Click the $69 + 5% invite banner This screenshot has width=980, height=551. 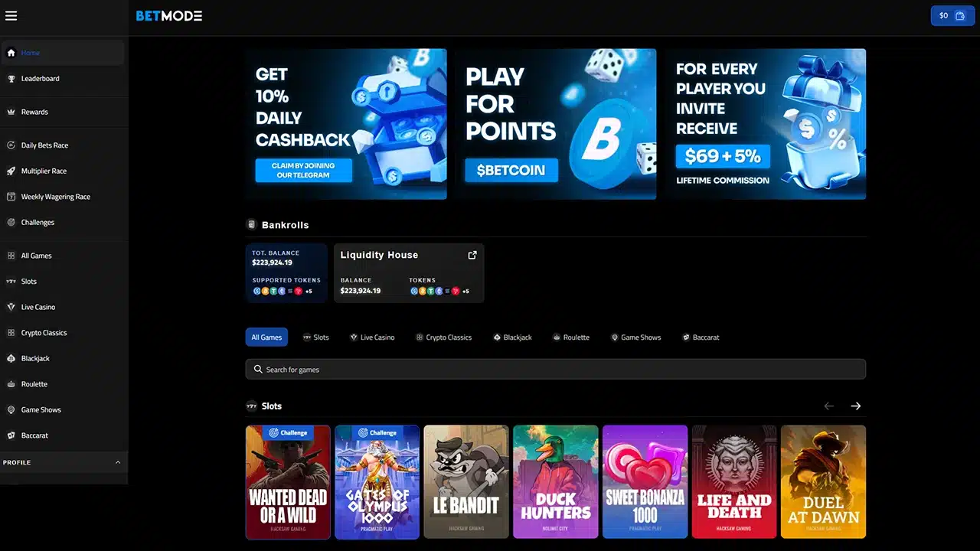pyautogui.click(x=766, y=124)
